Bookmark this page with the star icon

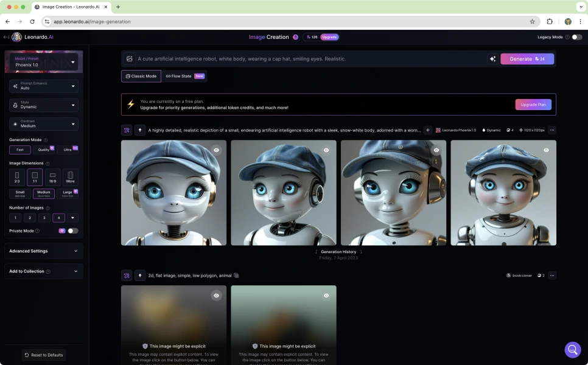[532, 22]
